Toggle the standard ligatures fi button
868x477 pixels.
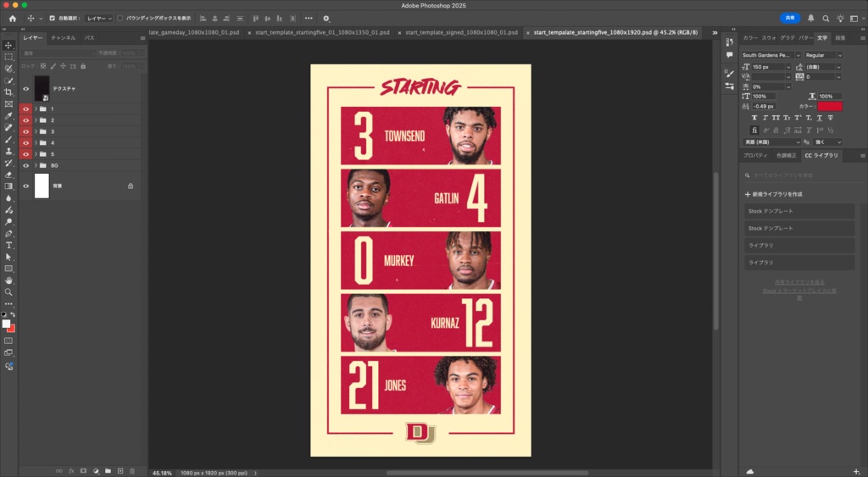[x=754, y=130]
